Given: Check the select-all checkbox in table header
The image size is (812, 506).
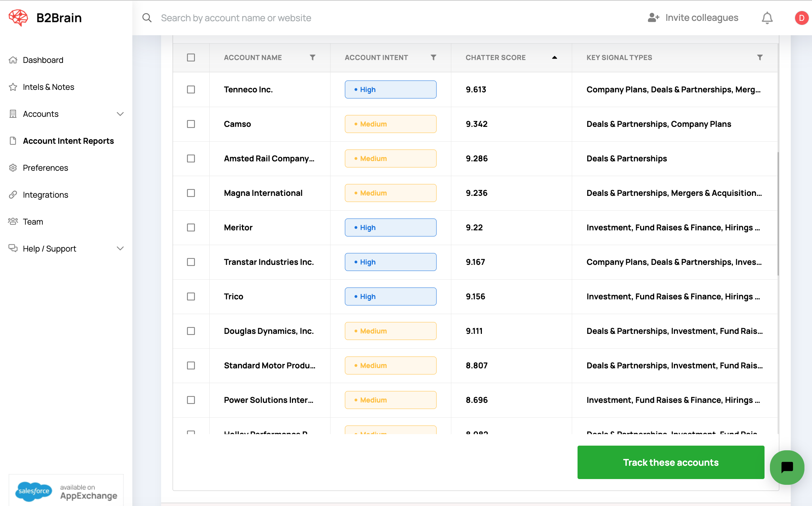Looking at the screenshot, I should [191, 57].
